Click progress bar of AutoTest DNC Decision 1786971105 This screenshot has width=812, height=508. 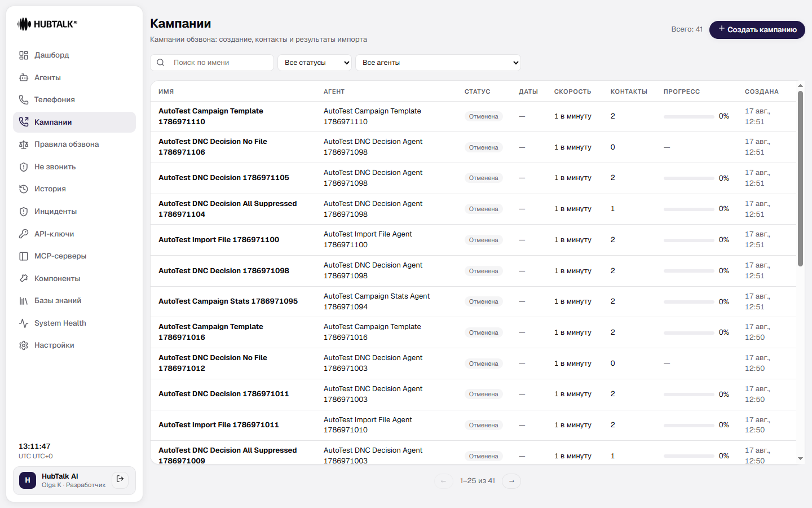tap(689, 178)
